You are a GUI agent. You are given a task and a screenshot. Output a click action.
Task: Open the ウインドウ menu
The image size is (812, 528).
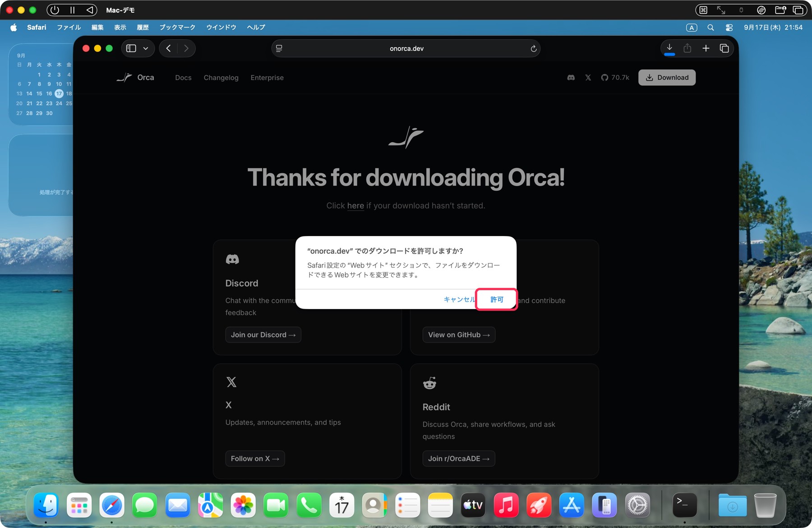pos(221,28)
